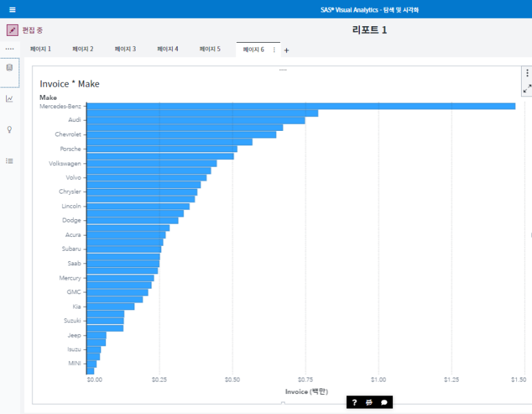
Task: Click the Lincoln axis label
Action: [x=72, y=206]
